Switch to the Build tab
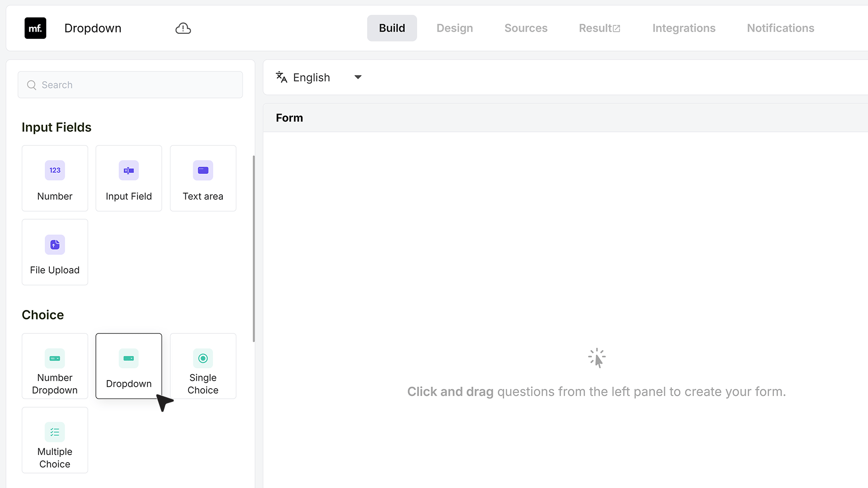This screenshot has width=868, height=488. click(392, 28)
